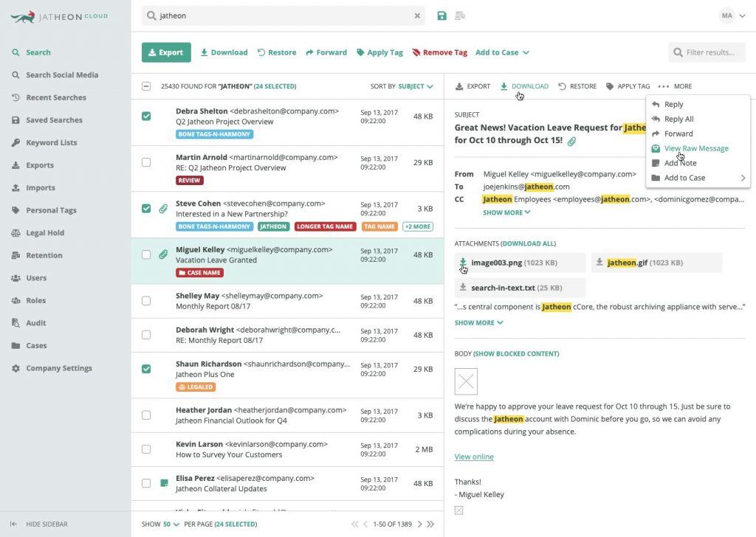This screenshot has height=537, width=756.
Task: Click RESTORE in the email preview toolbar
Action: click(577, 86)
